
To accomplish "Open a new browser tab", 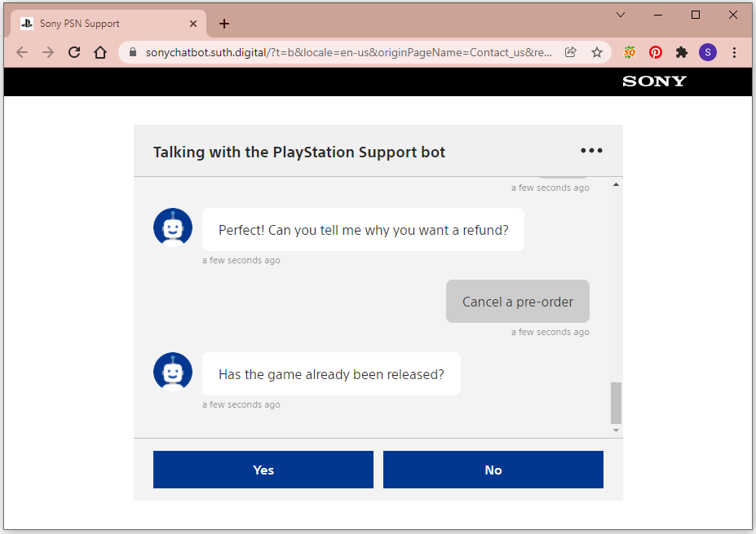I will 224,24.
